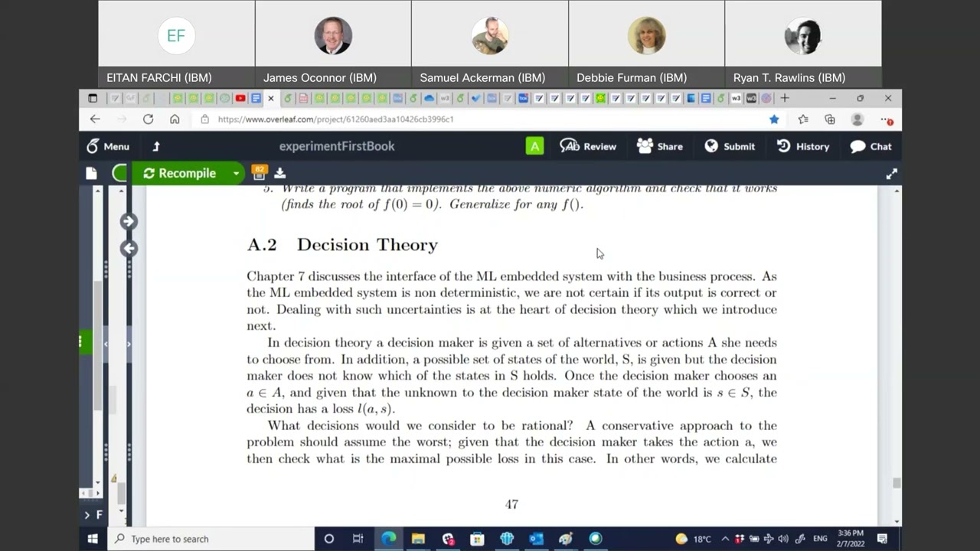Screen dimensions: 980x551
Task: Open Cortana circle in taskbar
Action: point(329,539)
